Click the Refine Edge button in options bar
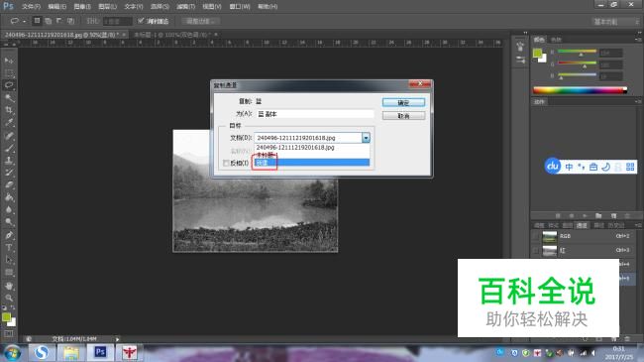 click(200, 21)
